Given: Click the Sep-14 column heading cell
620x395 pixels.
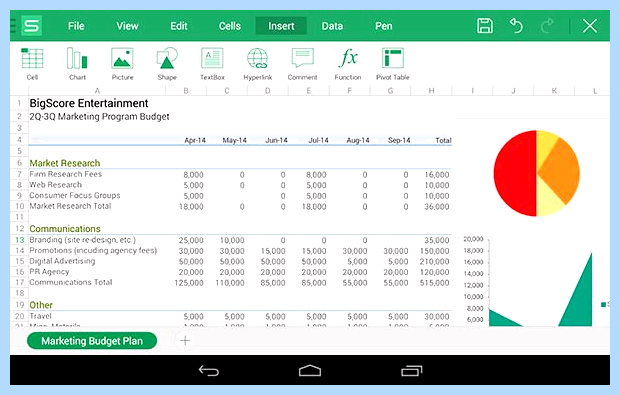Looking at the screenshot, I should tap(399, 140).
